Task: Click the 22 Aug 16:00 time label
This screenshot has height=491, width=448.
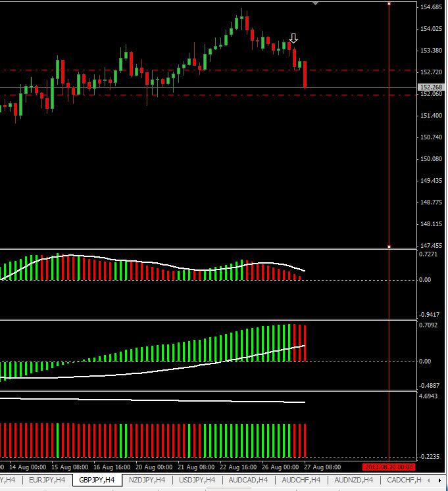Action: (238, 467)
